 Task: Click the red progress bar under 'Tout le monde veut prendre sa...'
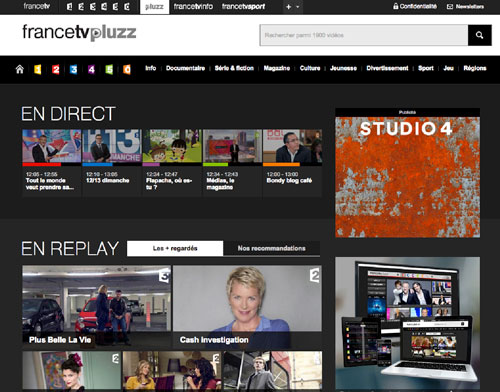[42, 164]
